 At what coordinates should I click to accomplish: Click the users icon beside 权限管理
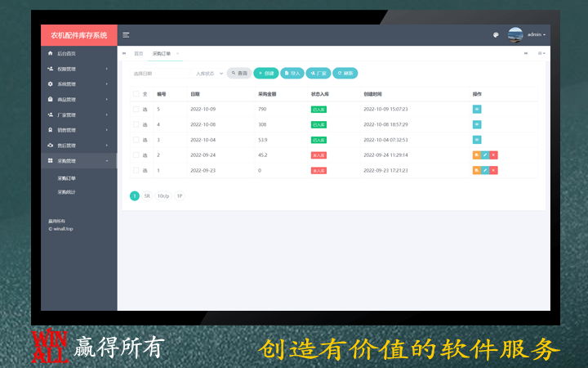(x=51, y=69)
